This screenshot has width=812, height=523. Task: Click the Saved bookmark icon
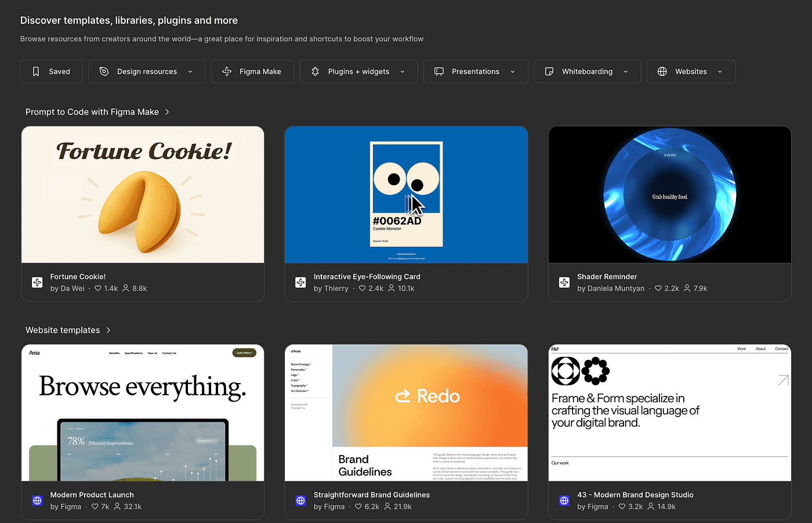36,71
